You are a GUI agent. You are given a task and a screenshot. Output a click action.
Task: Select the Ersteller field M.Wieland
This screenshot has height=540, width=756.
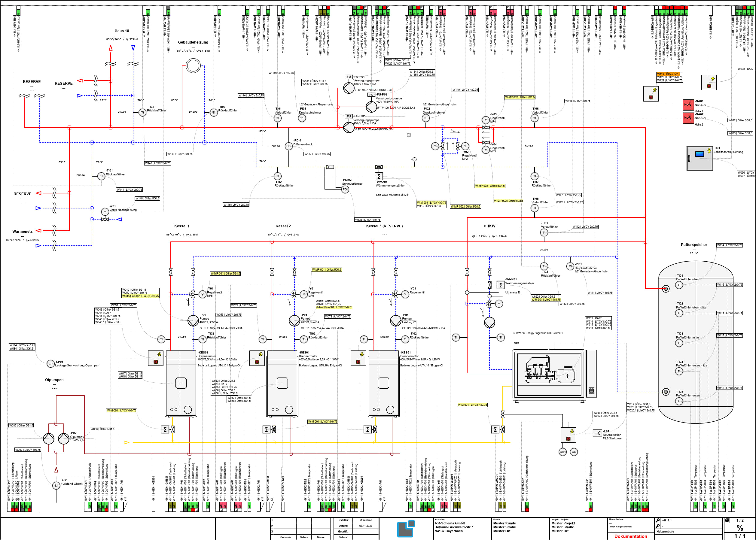[x=365, y=520]
